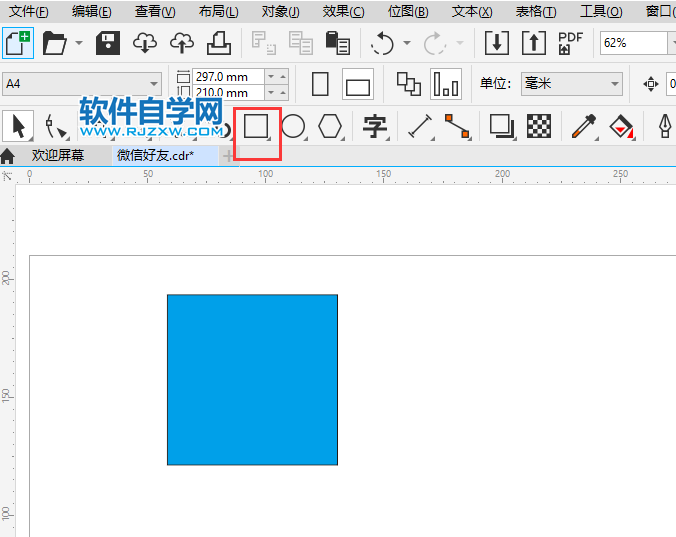Open the 布局(L) menu
Viewport: 676px width, 537px height.
[x=218, y=11]
